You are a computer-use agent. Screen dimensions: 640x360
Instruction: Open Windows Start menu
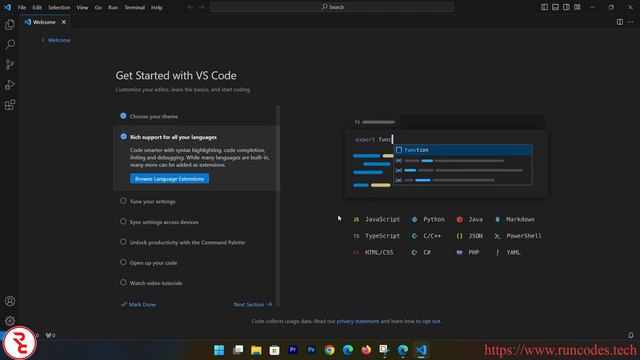219,350
